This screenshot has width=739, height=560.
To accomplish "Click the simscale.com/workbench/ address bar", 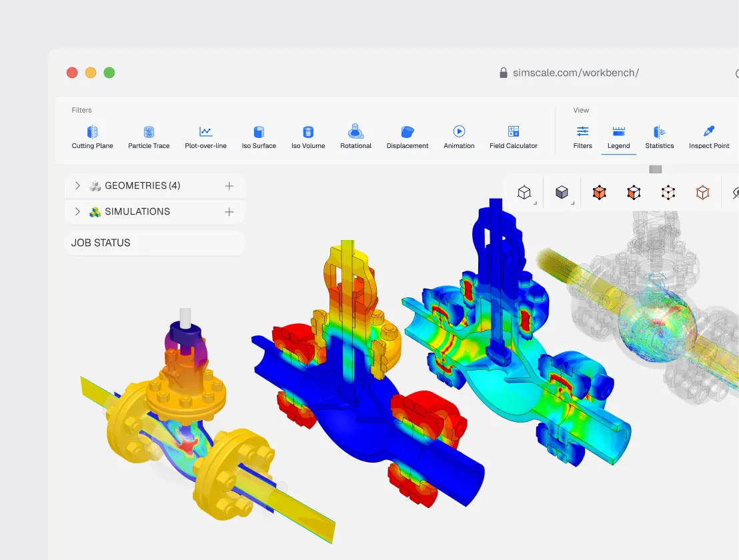I will tap(576, 73).
